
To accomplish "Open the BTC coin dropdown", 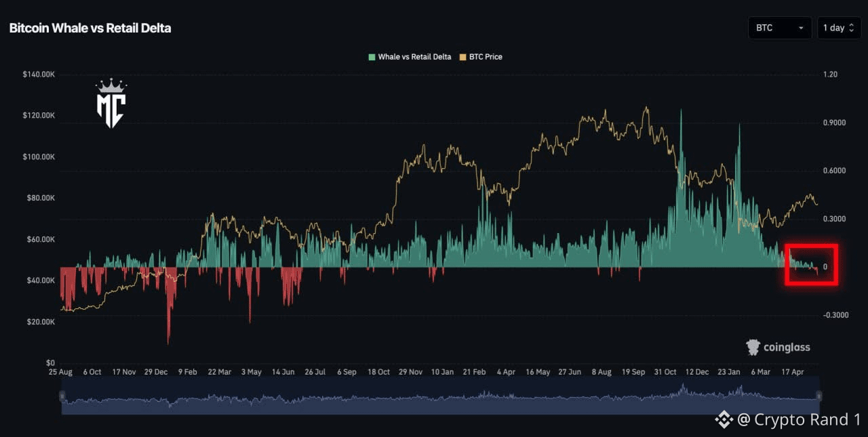I will point(780,28).
